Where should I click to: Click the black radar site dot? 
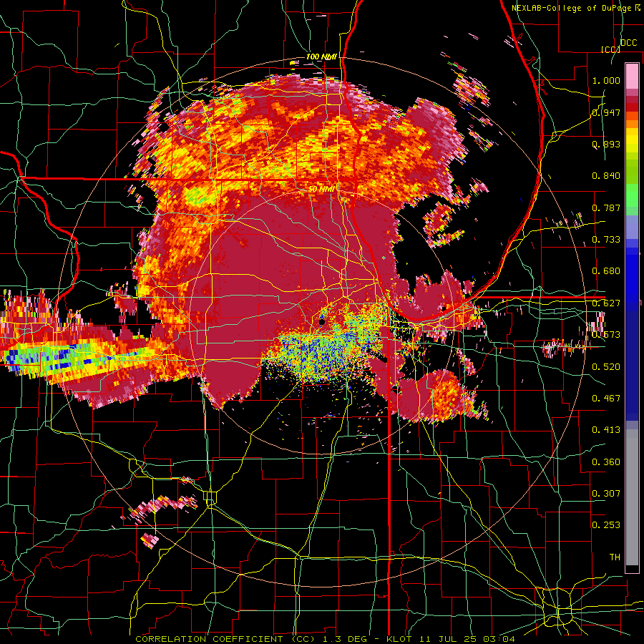point(322,323)
